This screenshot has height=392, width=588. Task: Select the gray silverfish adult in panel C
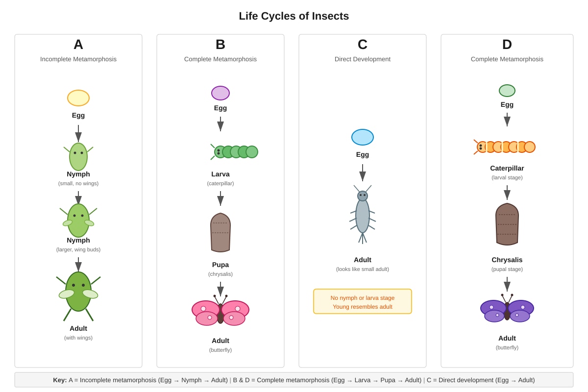(363, 215)
